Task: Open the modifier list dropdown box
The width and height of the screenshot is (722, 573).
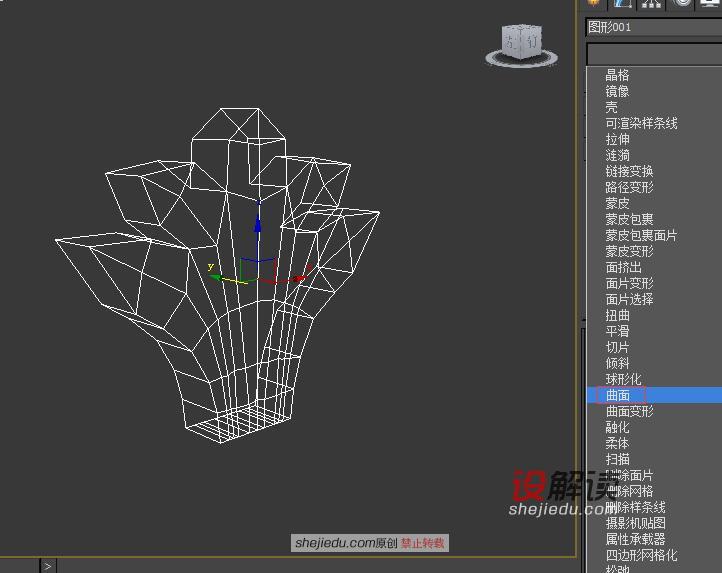Action: 654,54
